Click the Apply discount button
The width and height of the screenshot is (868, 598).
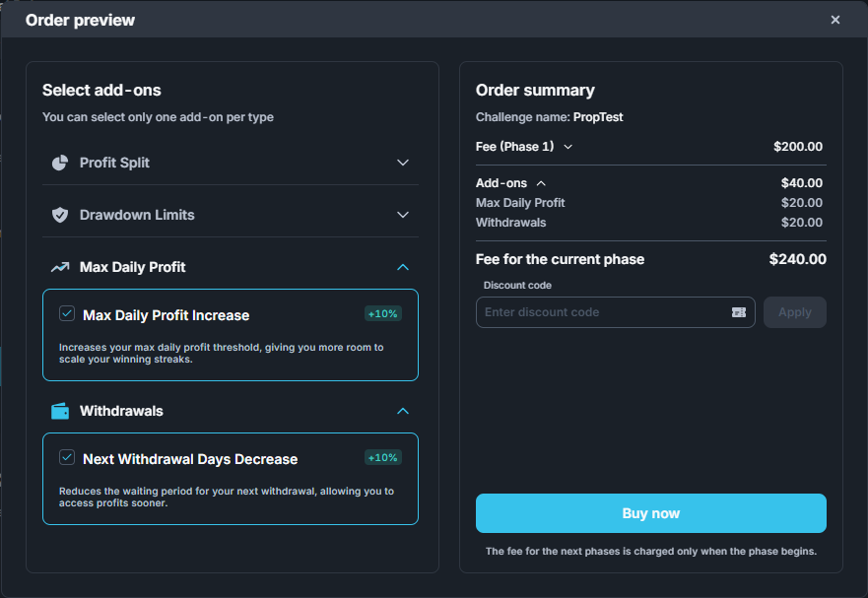(794, 312)
